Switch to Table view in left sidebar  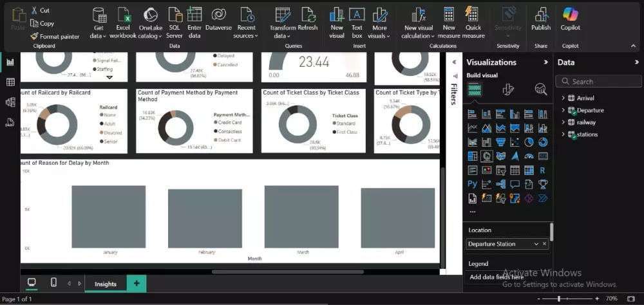click(x=10, y=82)
